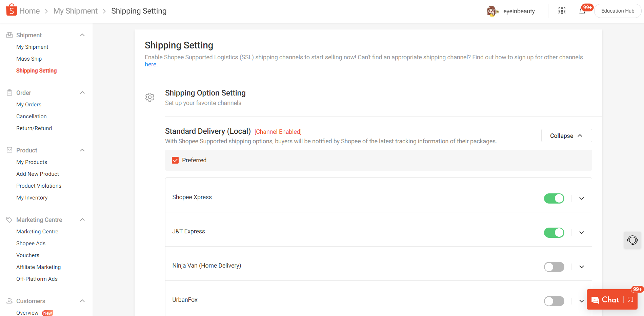Turn off the J&T Express toggle
Viewport: 644px width, 316px height.
(554, 232)
